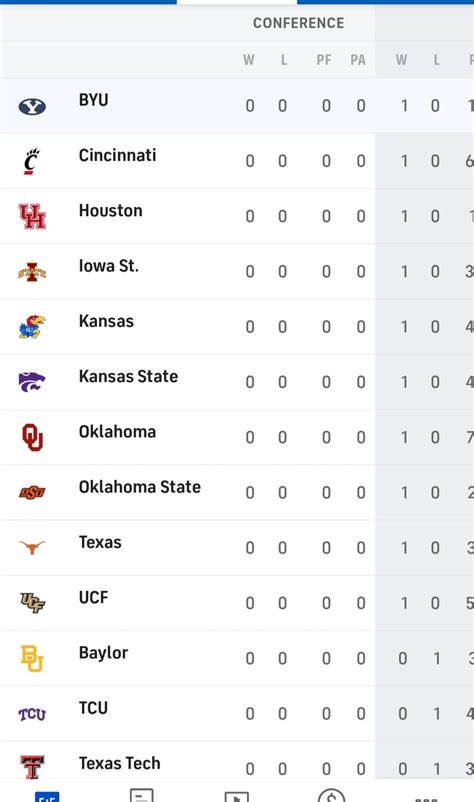Open the news tab in the bottom bar
This screenshot has height=802, width=474.
(142, 795)
